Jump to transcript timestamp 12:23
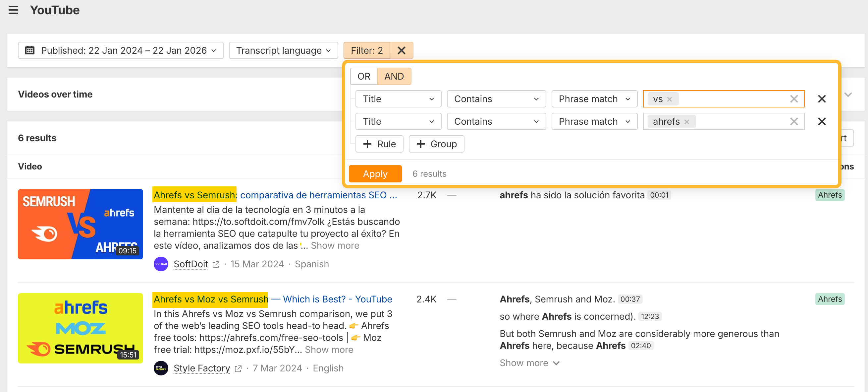Viewport: 868px width, 392px height. (x=650, y=316)
